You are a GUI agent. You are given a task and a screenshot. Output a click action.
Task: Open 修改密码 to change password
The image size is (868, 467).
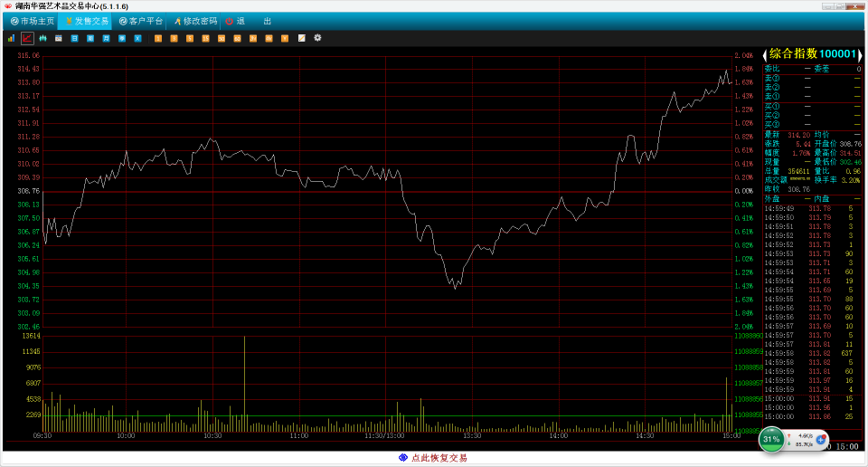pos(195,21)
